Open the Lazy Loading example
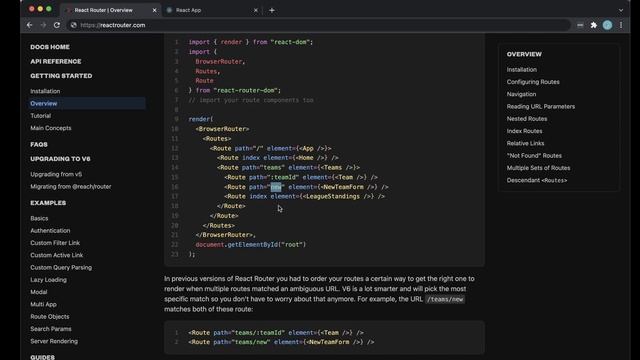The image size is (640, 360). [49, 280]
